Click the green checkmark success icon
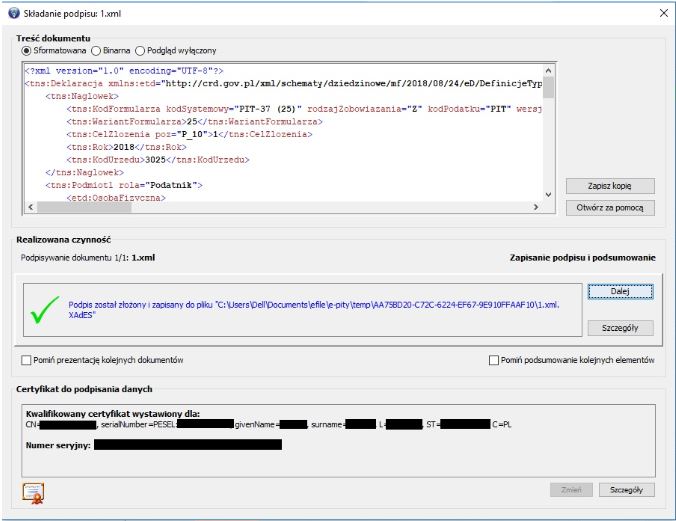 click(x=44, y=311)
